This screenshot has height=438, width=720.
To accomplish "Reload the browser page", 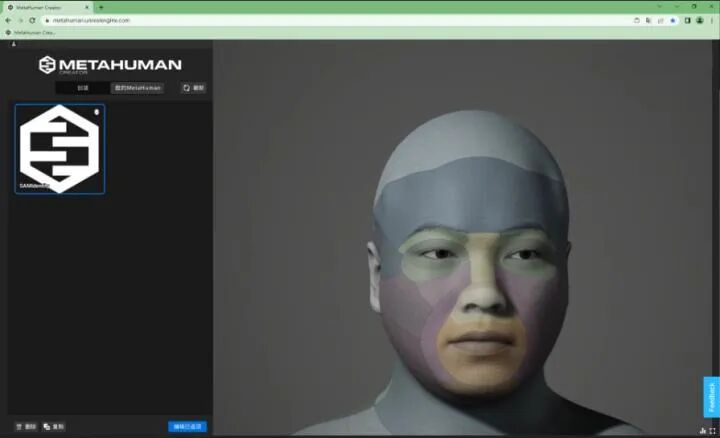I will pyautogui.click(x=32, y=20).
